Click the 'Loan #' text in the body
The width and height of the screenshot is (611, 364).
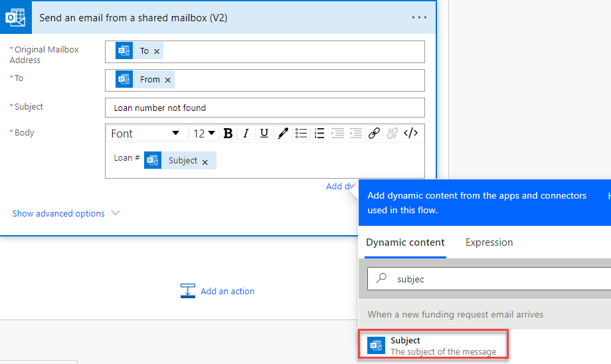click(x=127, y=158)
